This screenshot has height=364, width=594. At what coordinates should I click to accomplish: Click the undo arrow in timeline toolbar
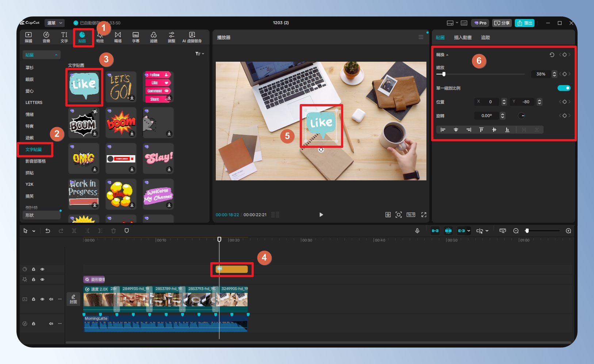(x=47, y=231)
